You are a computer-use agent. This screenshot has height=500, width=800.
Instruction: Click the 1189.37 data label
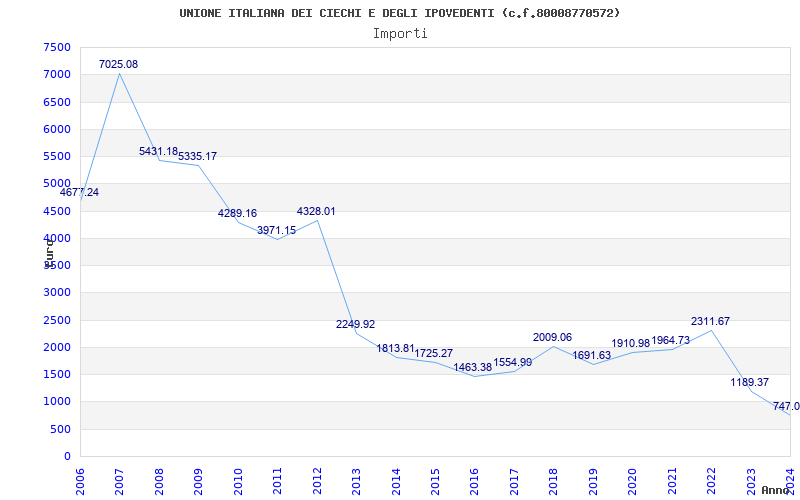[749, 382]
